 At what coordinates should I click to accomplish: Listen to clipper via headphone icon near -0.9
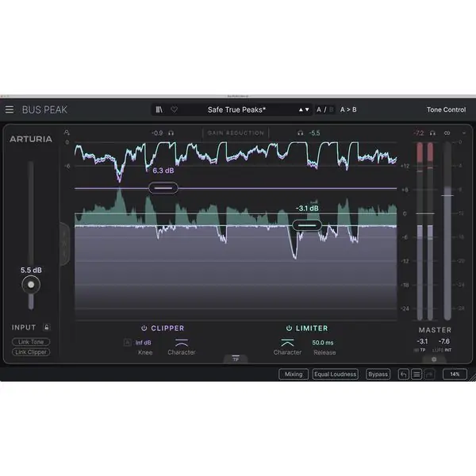[171, 133]
